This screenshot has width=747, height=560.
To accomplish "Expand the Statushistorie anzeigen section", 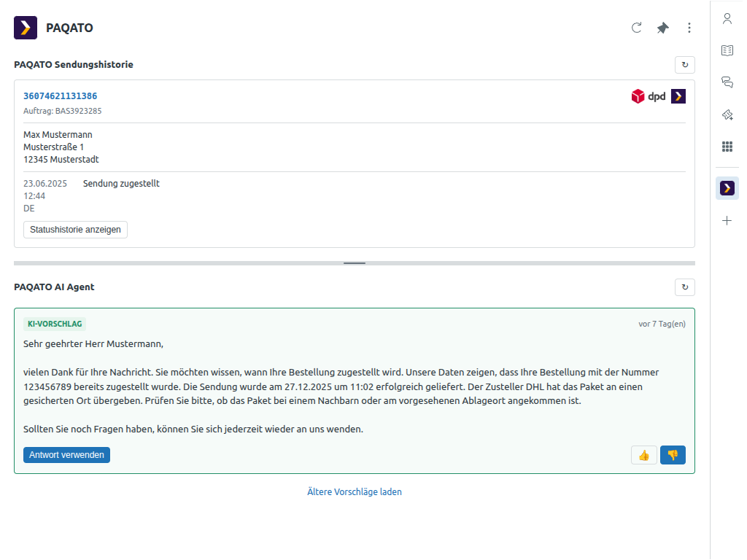I will point(75,229).
